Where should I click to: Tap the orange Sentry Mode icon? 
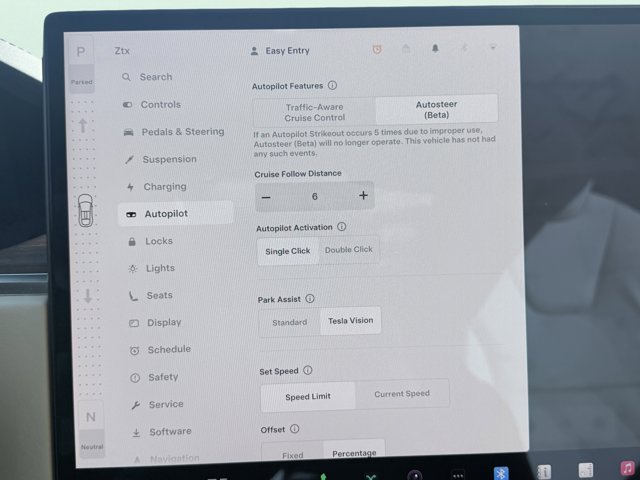[378, 49]
